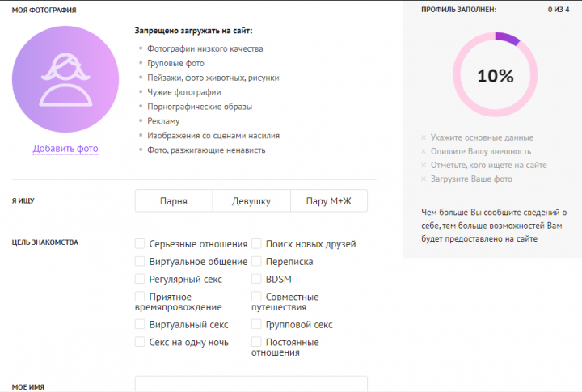582x392 pixels.
Task: Click the Загрузите Ваше фото checklist item
Action: [x=471, y=179]
